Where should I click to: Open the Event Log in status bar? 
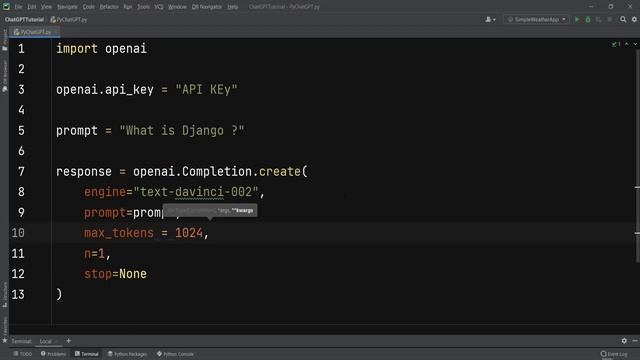tap(614, 354)
